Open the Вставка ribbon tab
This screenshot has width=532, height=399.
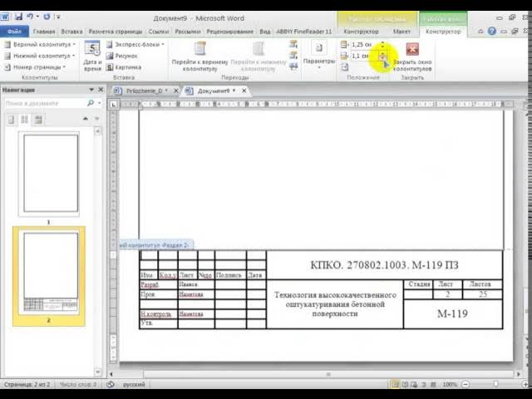tap(71, 32)
